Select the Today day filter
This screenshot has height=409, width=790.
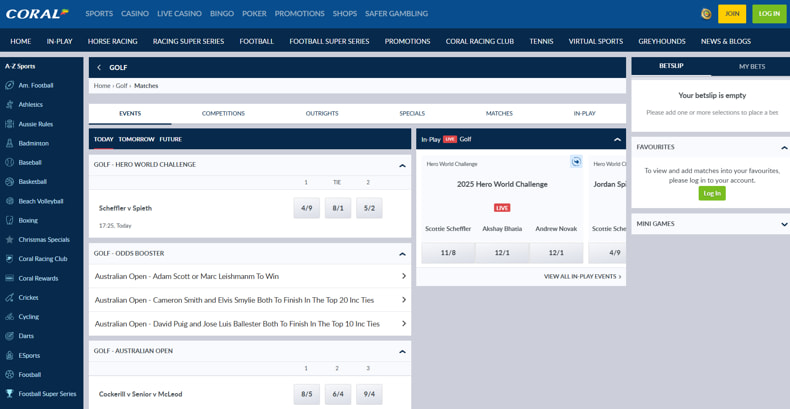coord(103,140)
